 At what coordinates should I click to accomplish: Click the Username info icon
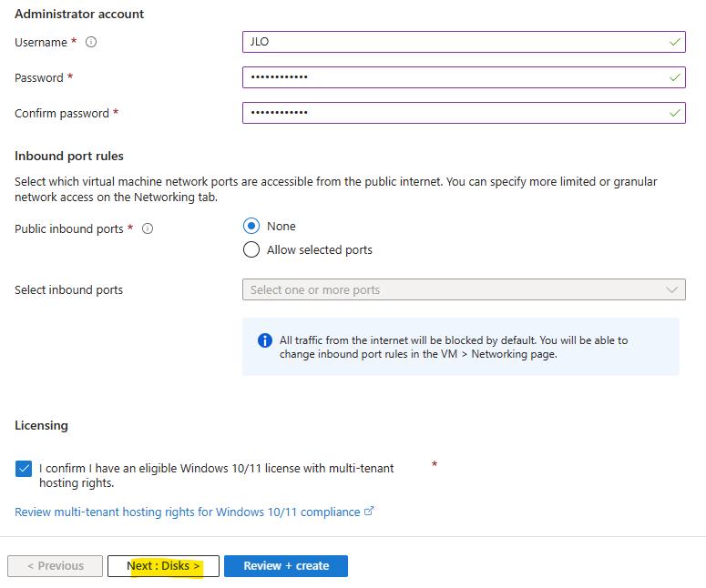pos(91,42)
